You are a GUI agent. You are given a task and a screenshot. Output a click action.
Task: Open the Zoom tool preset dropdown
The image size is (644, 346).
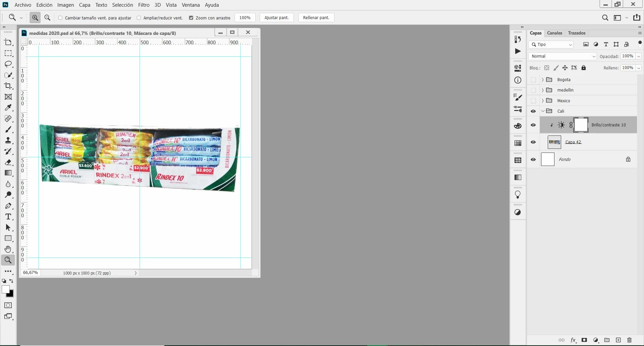coord(21,18)
